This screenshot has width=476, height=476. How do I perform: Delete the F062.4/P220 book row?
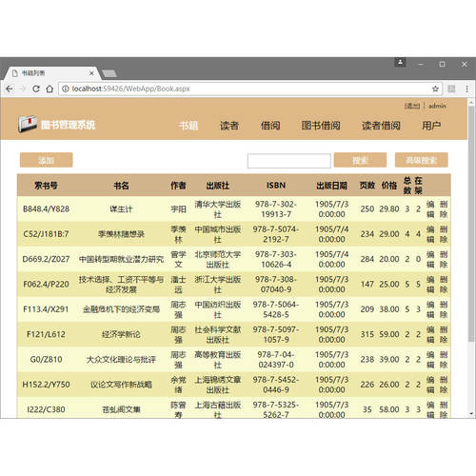pyautogui.click(x=444, y=285)
